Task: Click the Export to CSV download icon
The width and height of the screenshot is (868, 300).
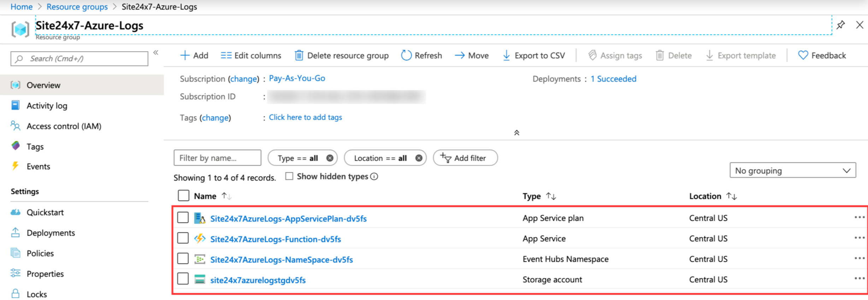Action: [x=506, y=55]
